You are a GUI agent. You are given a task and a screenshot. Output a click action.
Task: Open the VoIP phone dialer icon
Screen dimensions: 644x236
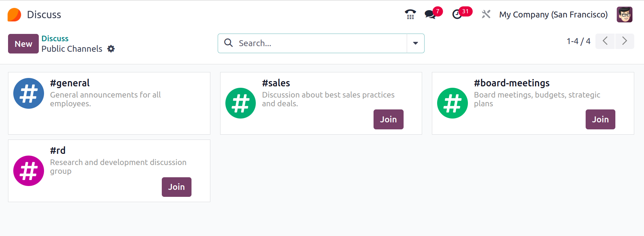pyautogui.click(x=410, y=14)
